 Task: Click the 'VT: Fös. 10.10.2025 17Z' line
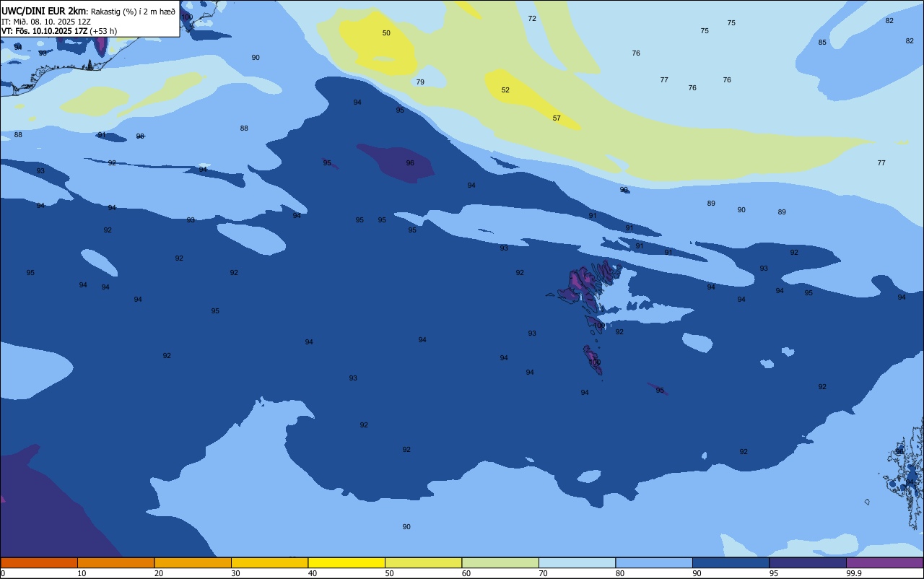pos(45,31)
